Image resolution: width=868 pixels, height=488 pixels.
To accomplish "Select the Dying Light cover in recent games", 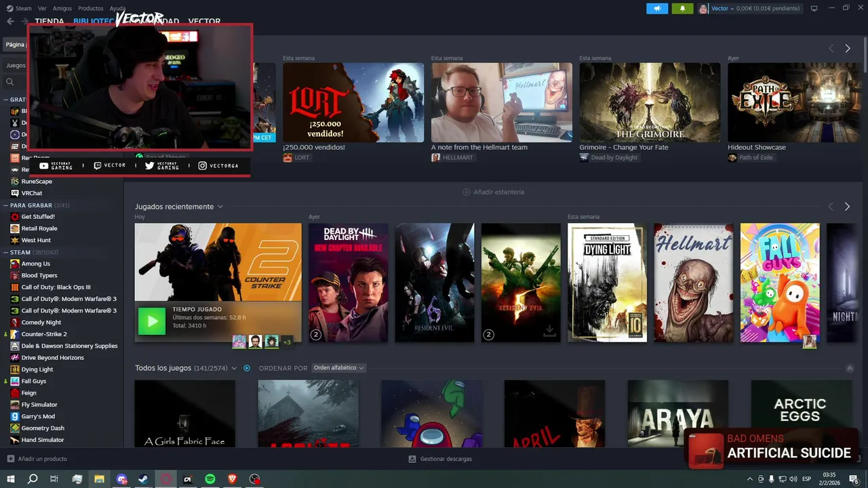I will tap(607, 283).
